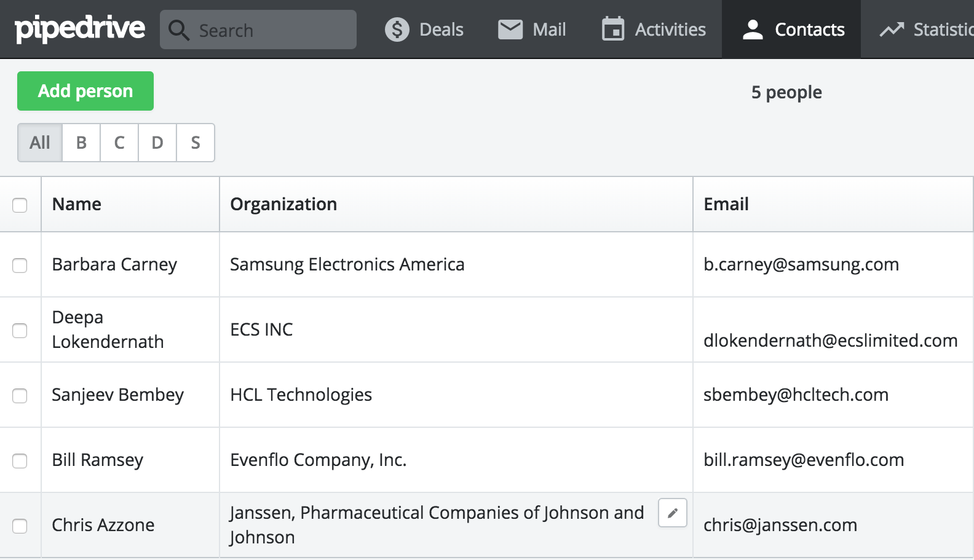
Task: Open Evenflo Company, Inc. organization
Action: click(319, 460)
